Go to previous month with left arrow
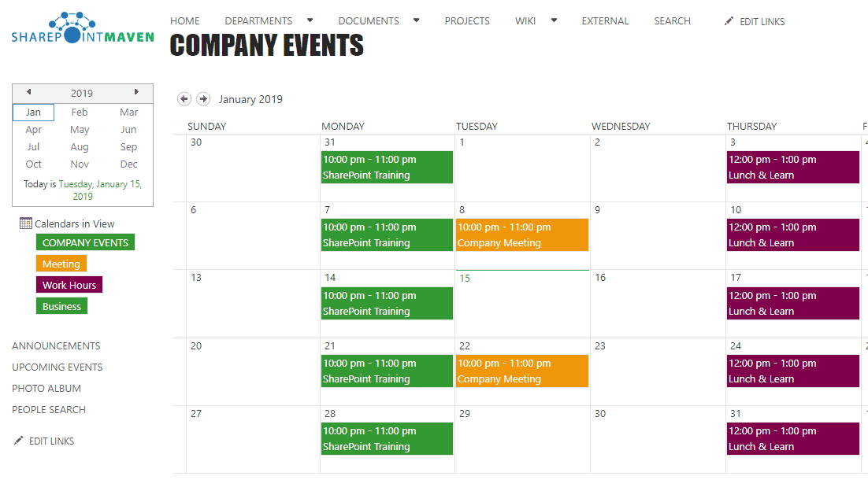The height and width of the screenshot is (480, 868). (x=184, y=99)
